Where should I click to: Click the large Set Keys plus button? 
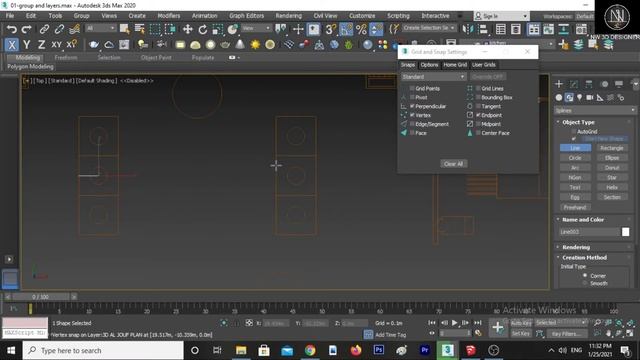coord(498,327)
